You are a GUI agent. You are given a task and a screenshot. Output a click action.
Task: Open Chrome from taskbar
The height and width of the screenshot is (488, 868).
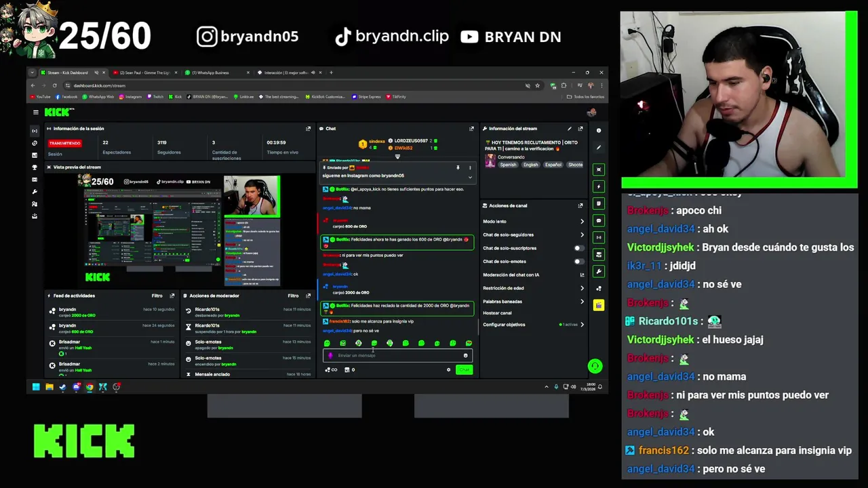pos(90,387)
